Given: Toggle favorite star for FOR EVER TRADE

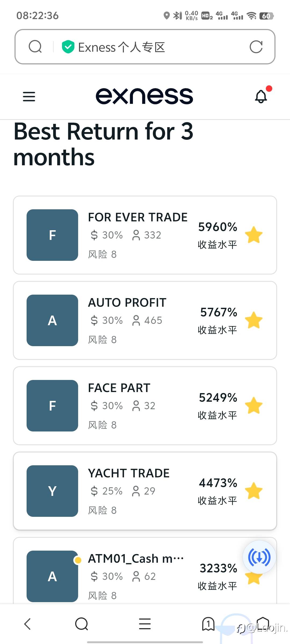Looking at the screenshot, I should (x=253, y=235).
